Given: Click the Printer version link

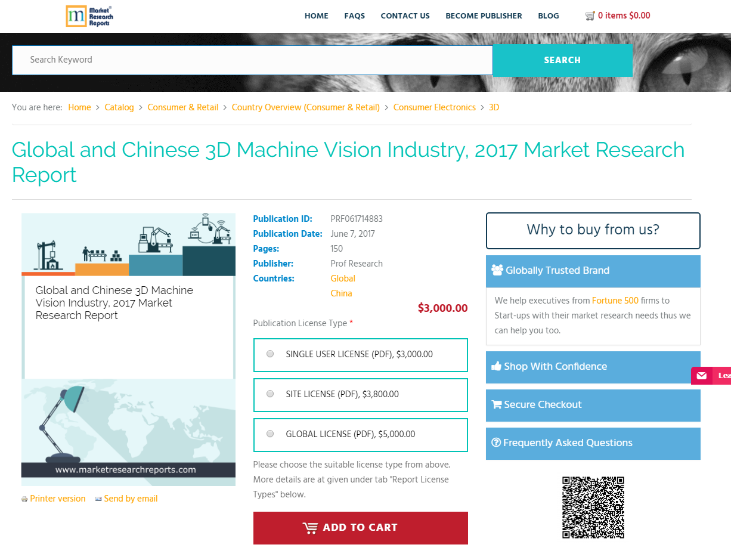Looking at the screenshot, I should pyautogui.click(x=58, y=499).
